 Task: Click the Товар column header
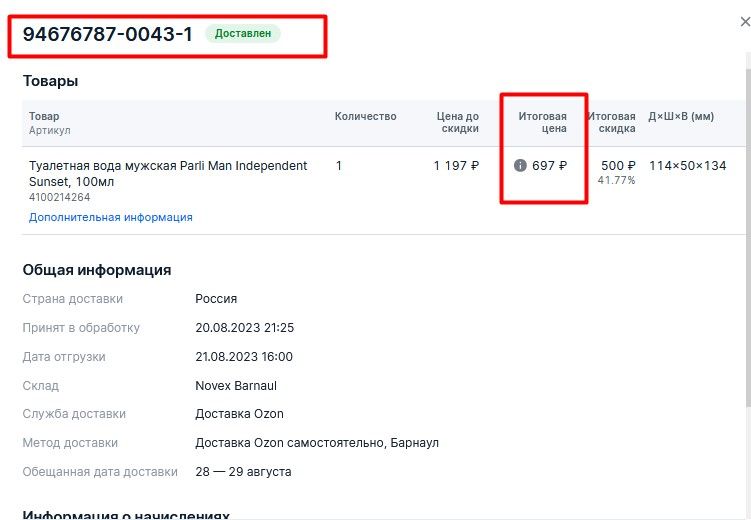point(44,116)
